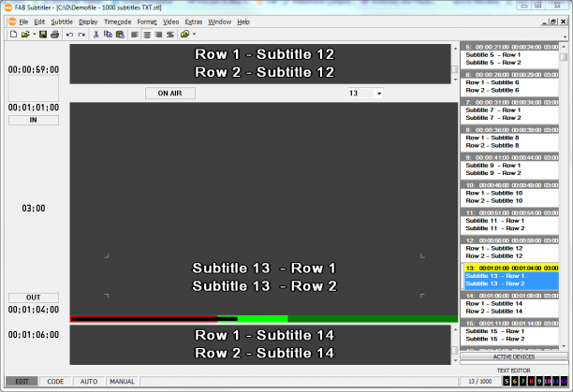Open the arrow beside the picture folder icon
This screenshot has height=392, width=573.
[x=194, y=35]
